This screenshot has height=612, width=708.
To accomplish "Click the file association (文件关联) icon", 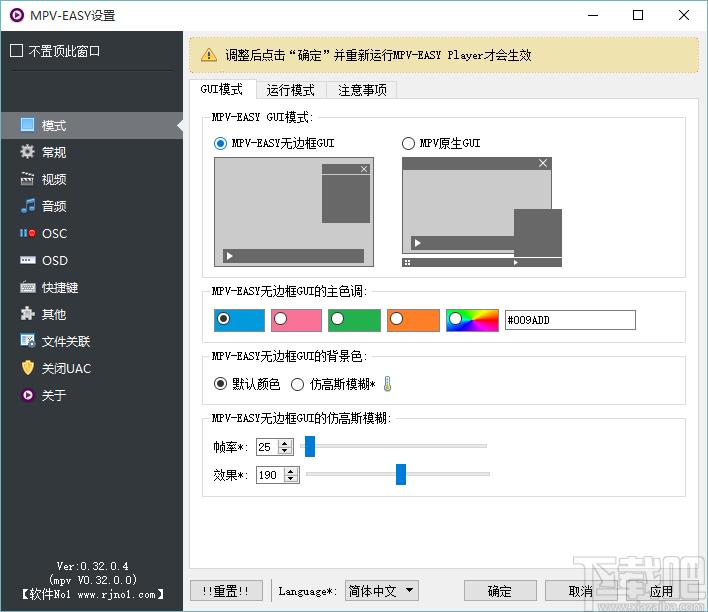I will point(27,342).
